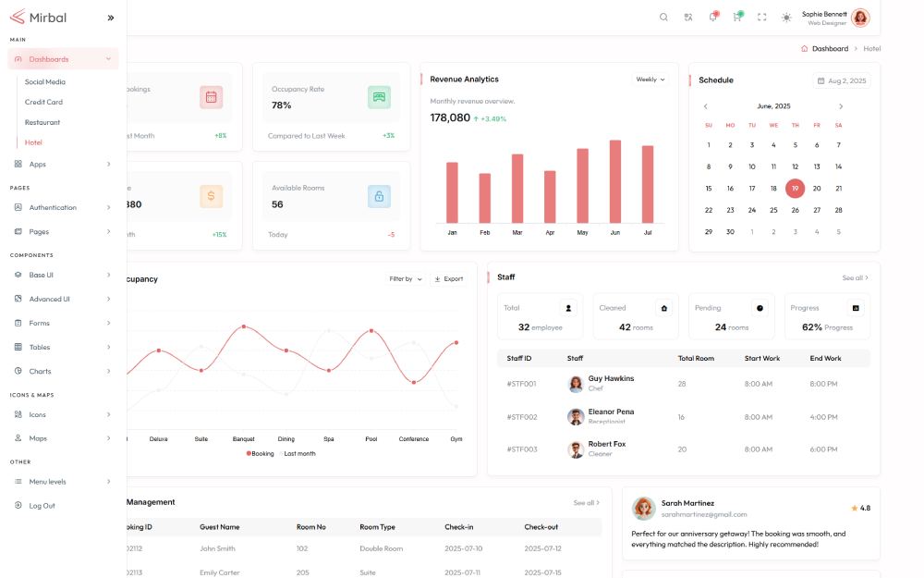This screenshot has height=578, width=924.
Task: Open the Filter by dropdown
Action: coord(406,278)
